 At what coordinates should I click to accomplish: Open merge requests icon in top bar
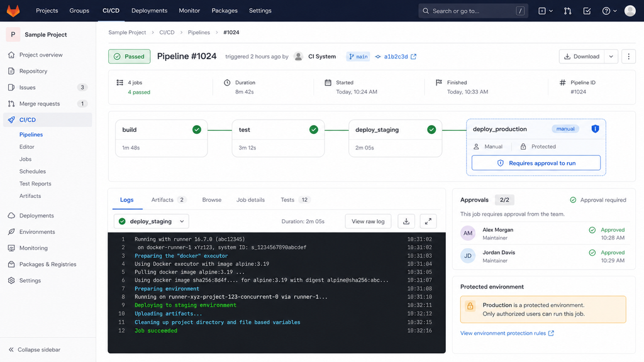[568, 11]
